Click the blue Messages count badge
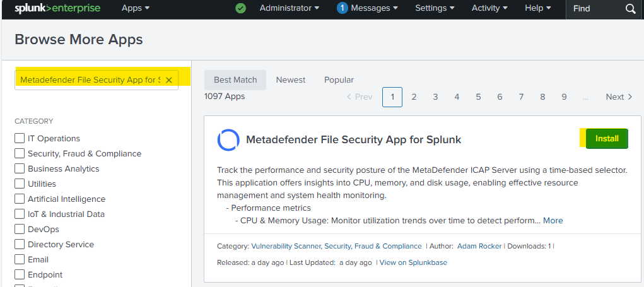Screen dimensions: 644x287 (342, 8)
